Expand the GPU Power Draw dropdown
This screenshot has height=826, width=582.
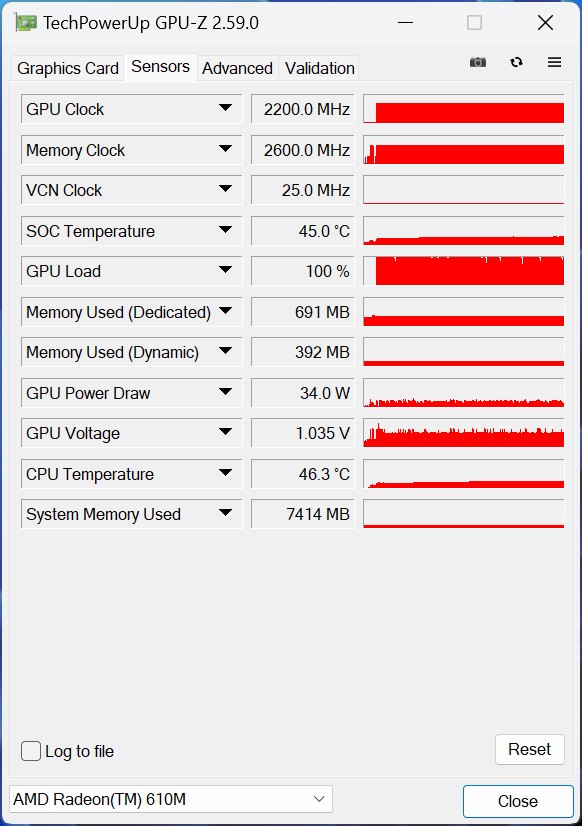pyautogui.click(x=225, y=392)
